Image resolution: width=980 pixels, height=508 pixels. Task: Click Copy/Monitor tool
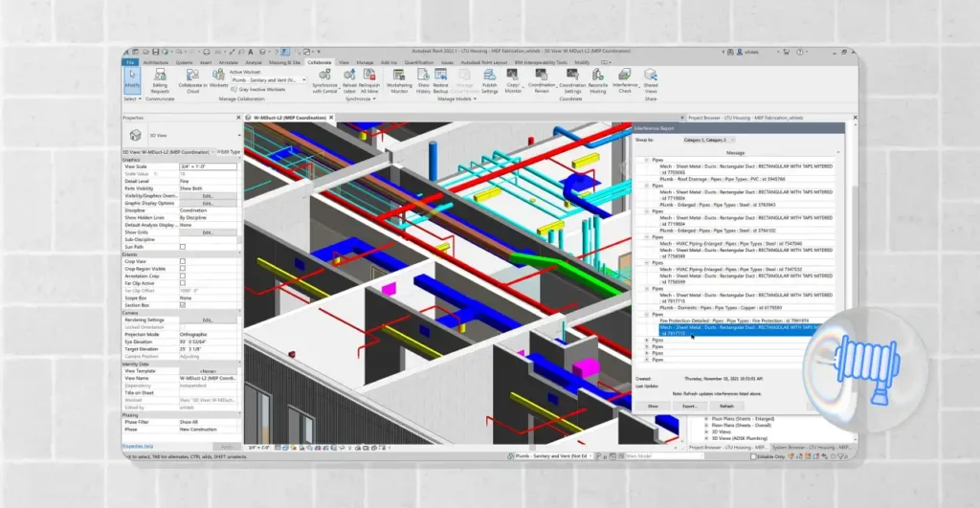[513, 81]
